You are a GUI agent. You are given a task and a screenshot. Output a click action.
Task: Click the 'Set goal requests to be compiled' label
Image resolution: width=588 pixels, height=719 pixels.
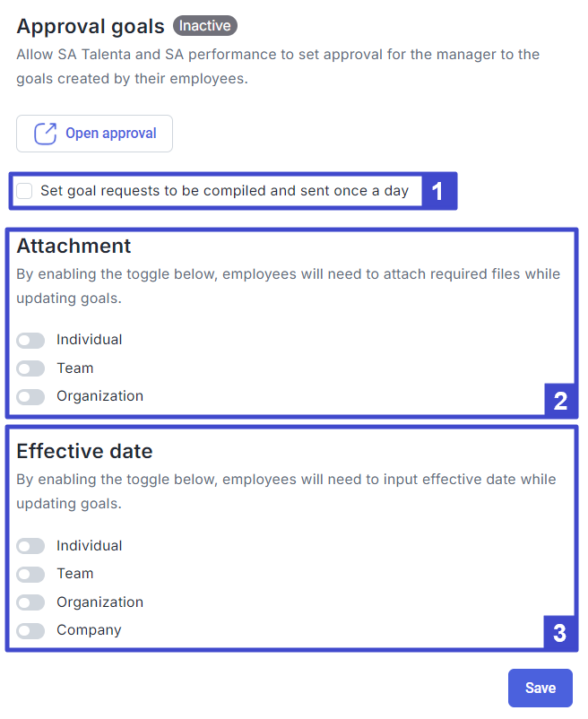225,191
